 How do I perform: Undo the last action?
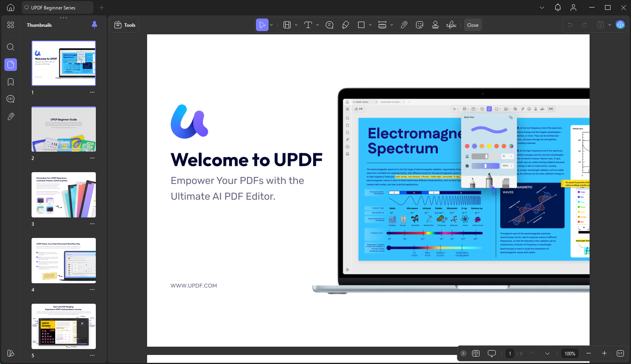[570, 25]
